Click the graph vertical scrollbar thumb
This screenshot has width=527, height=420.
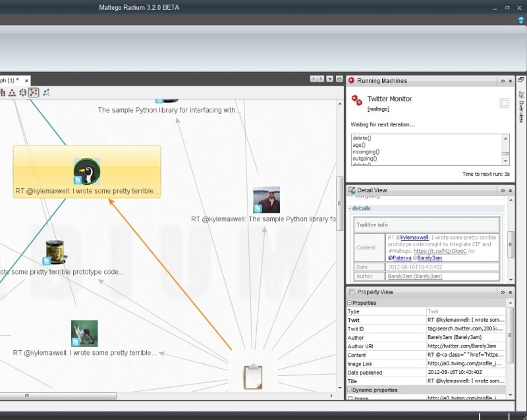(339, 203)
